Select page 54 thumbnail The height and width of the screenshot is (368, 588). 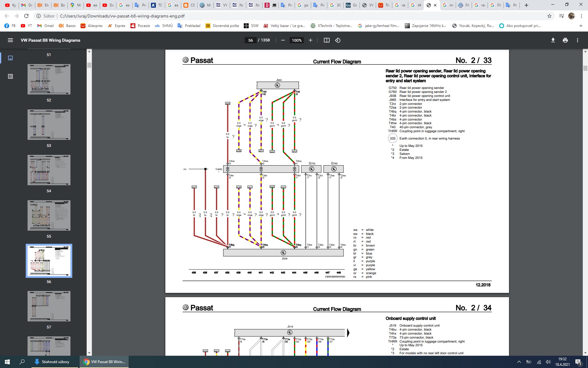[49, 170]
